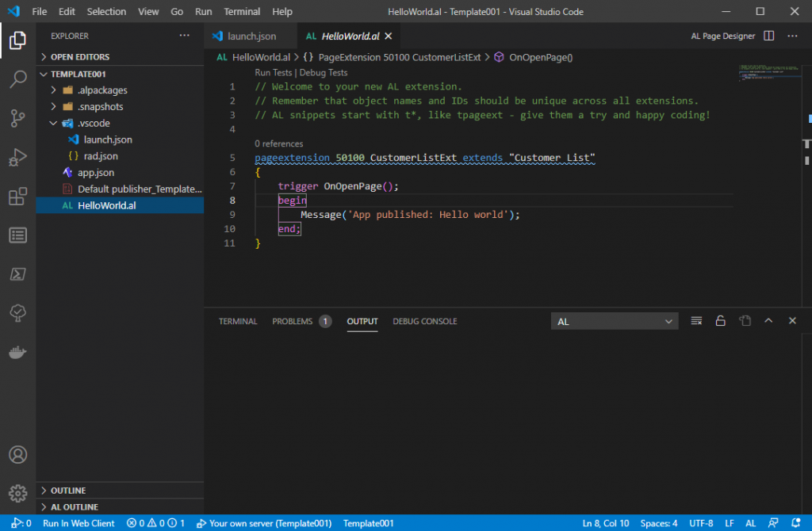Switch to the Problems panel tab

tap(301, 322)
